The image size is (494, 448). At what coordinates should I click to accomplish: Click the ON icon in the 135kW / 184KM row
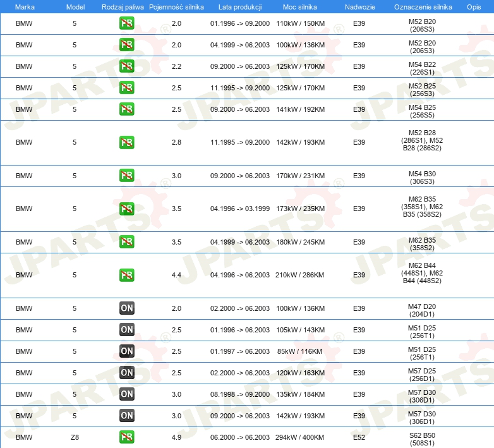pyautogui.click(x=126, y=394)
